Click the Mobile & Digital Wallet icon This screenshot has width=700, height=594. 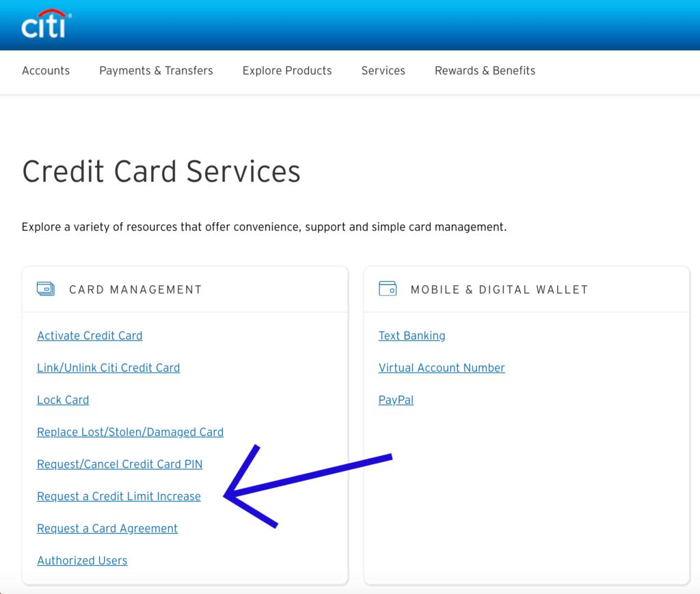[388, 289]
